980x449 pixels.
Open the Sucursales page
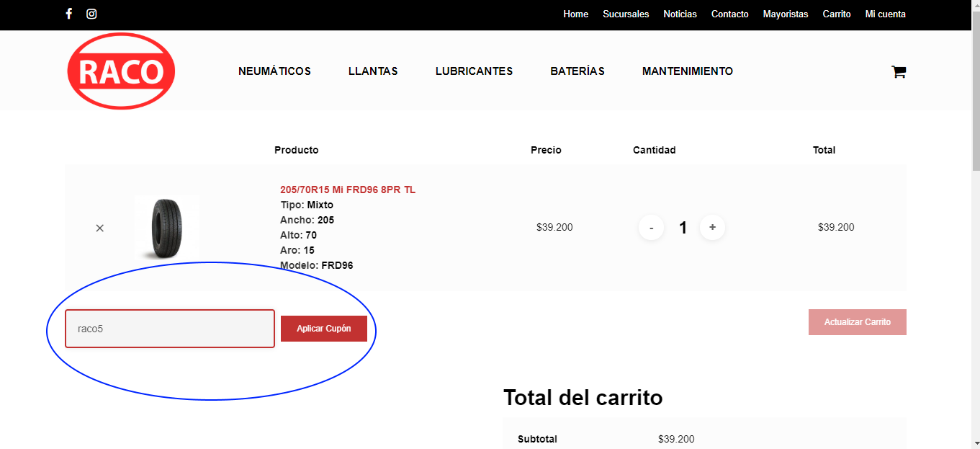pos(626,14)
